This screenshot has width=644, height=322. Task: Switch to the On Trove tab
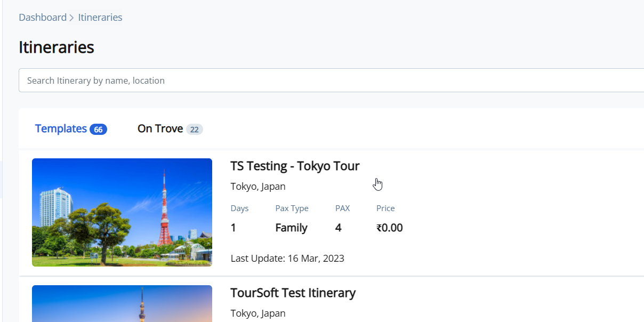(170, 128)
